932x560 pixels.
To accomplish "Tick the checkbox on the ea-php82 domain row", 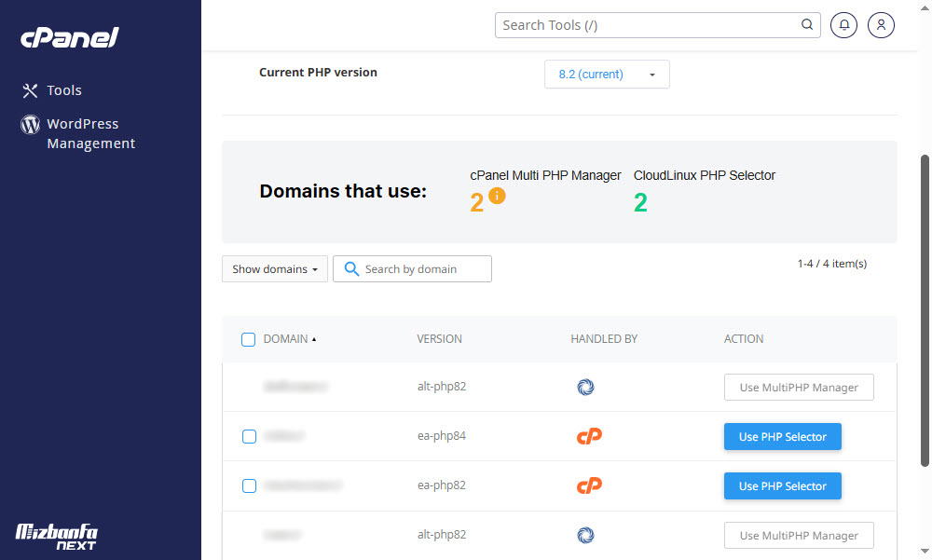I will pyautogui.click(x=249, y=485).
